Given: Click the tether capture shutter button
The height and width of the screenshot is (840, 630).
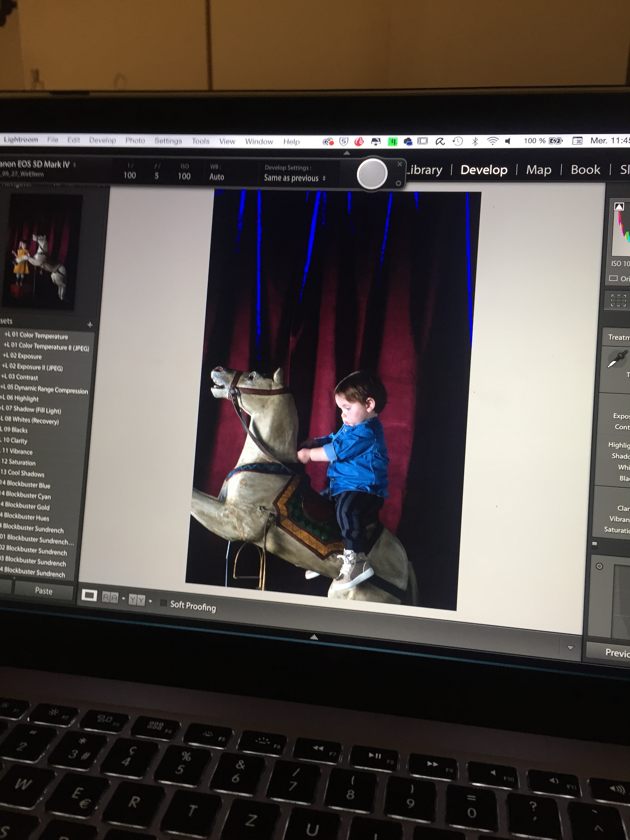Looking at the screenshot, I should (x=372, y=174).
